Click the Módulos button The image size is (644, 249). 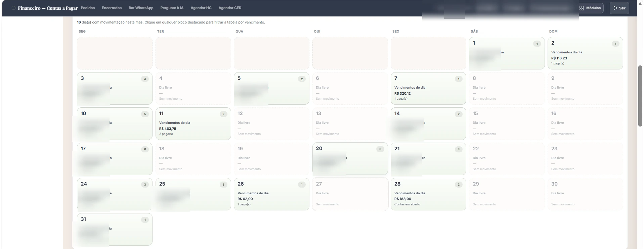click(x=591, y=8)
